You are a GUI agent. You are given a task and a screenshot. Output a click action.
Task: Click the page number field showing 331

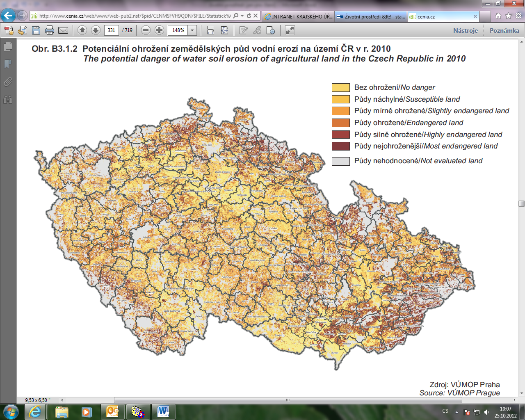point(112,30)
